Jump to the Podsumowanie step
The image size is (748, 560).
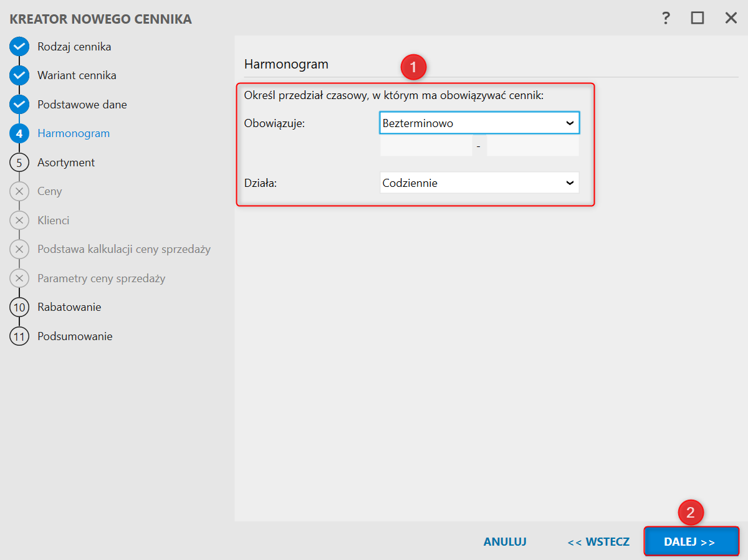pyautogui.click(x=75, y=336)
